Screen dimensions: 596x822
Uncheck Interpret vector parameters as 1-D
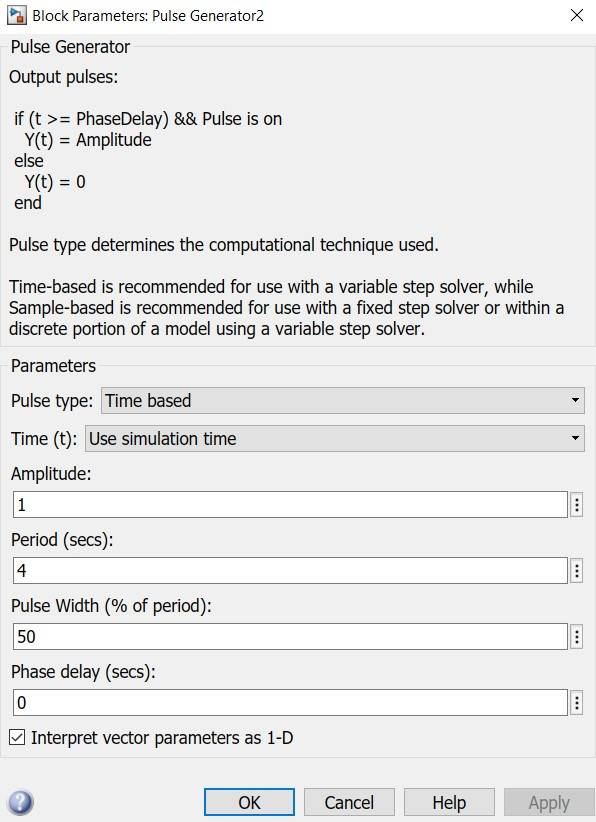click(14, 734)
